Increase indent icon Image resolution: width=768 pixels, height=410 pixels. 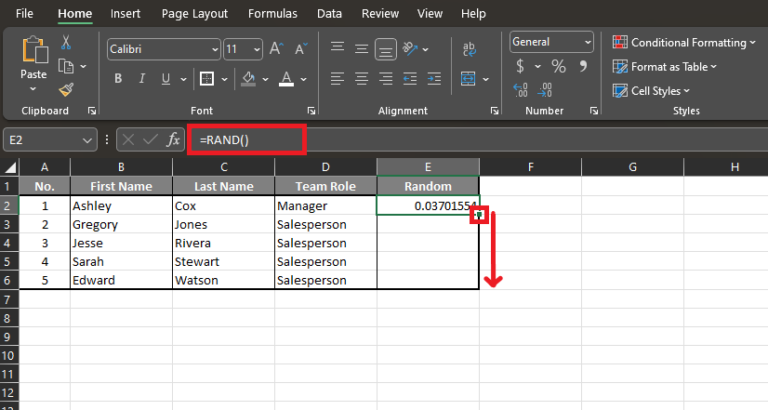(434, 78)
